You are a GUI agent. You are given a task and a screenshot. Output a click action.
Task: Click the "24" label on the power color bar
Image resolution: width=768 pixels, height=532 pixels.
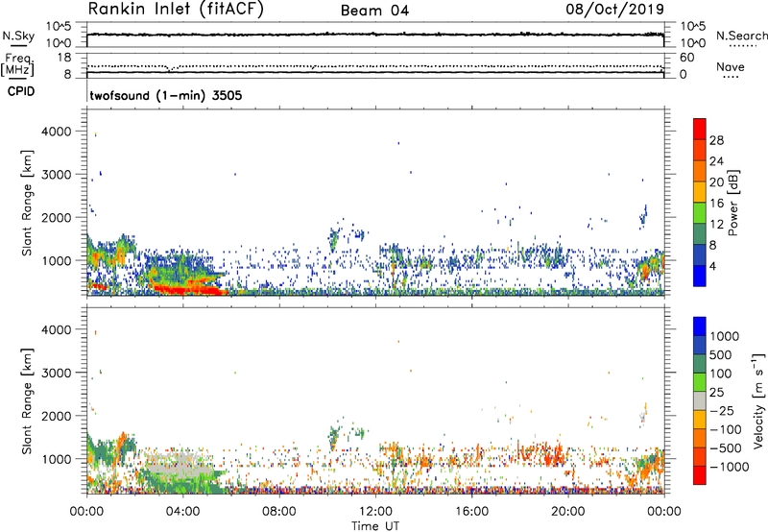tap(716, 161)
